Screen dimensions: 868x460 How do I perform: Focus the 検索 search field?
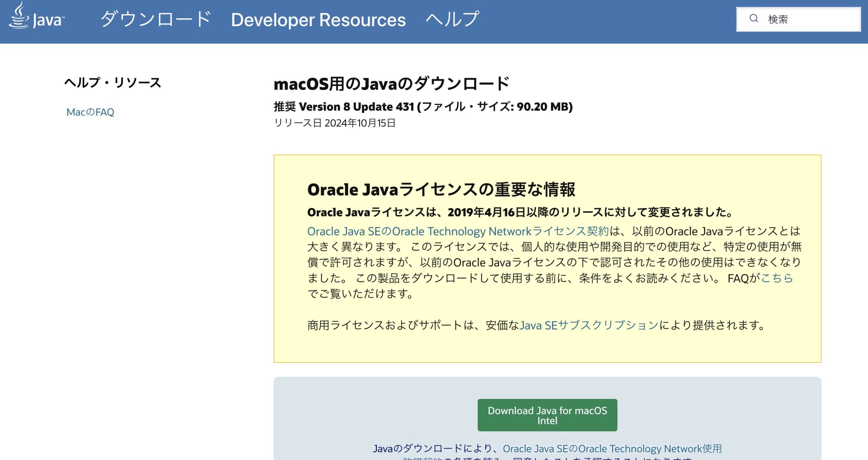click(798, 19)
